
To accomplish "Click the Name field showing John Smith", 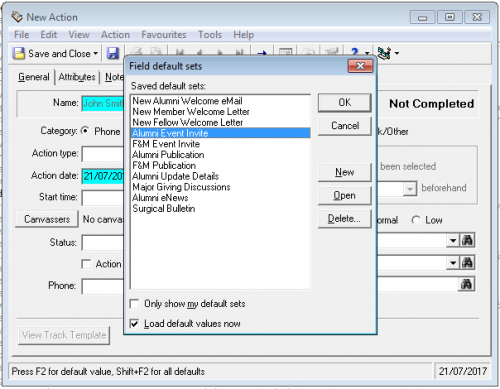I will click(x=103, y=103).
